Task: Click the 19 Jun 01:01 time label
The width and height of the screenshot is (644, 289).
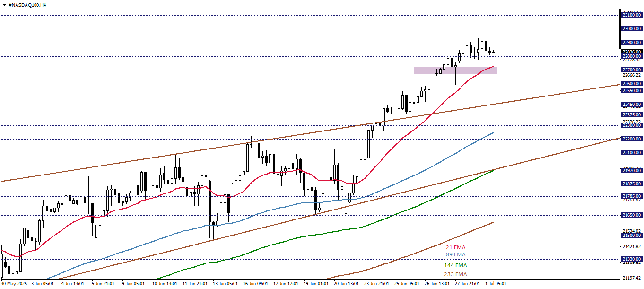Action: [x=315, y=284]
